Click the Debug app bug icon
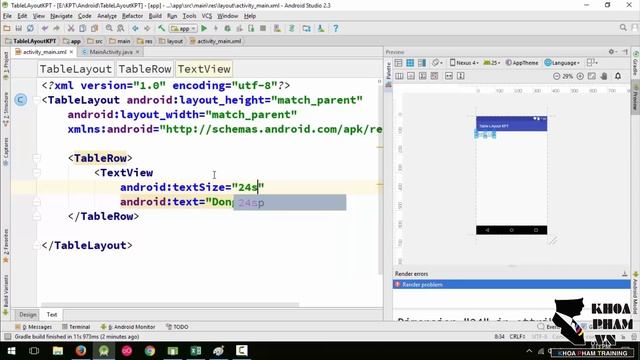 [x=227, y=29]
